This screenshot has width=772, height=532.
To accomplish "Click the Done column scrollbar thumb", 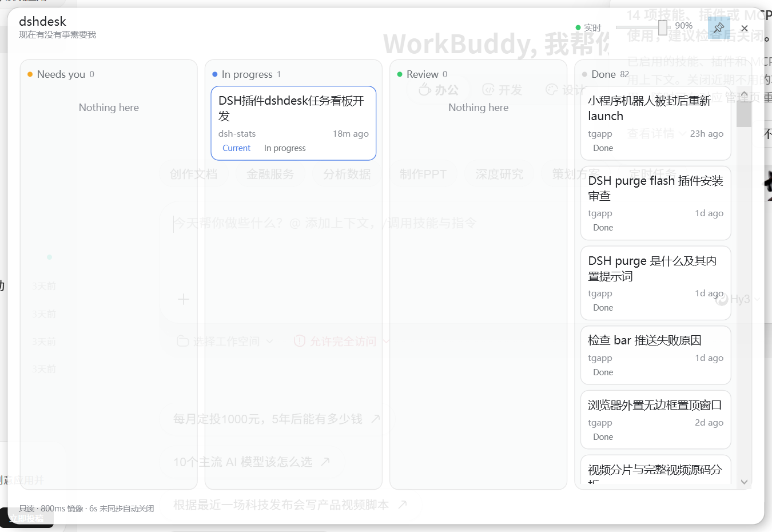I will click(744, 113).
